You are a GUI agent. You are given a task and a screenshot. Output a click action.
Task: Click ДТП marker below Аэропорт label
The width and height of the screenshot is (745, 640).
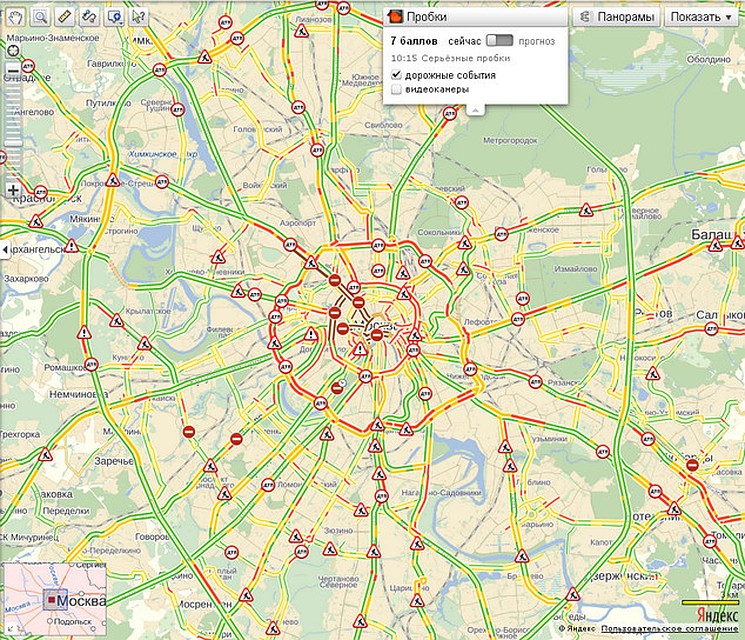pyautogui.click(x=290, y=245)
